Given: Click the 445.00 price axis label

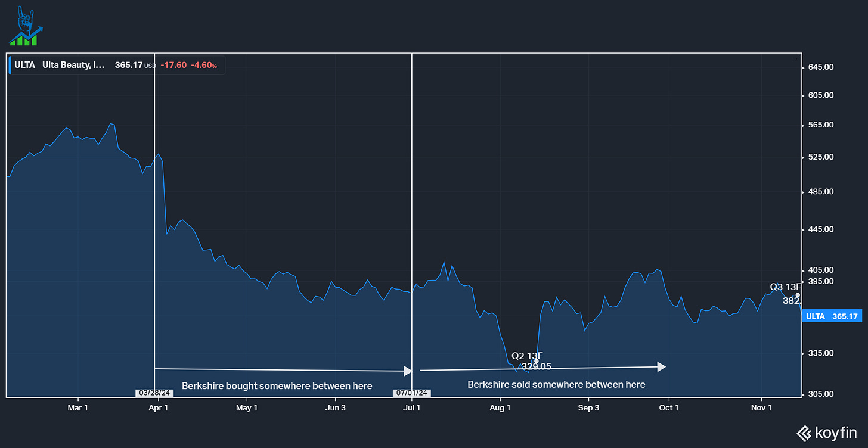Looking at the screenshot, I should tap(820, 229).
